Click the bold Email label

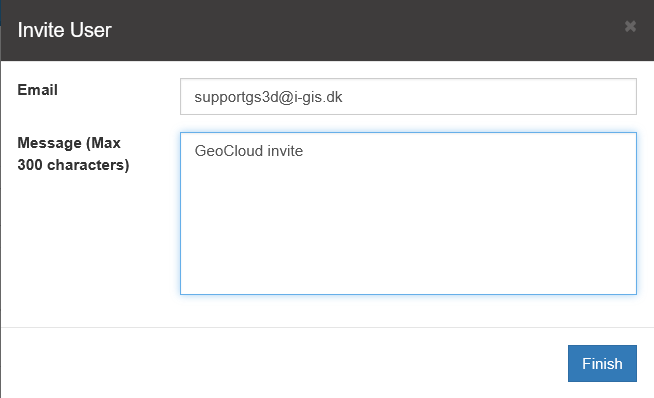click(38, 90)
